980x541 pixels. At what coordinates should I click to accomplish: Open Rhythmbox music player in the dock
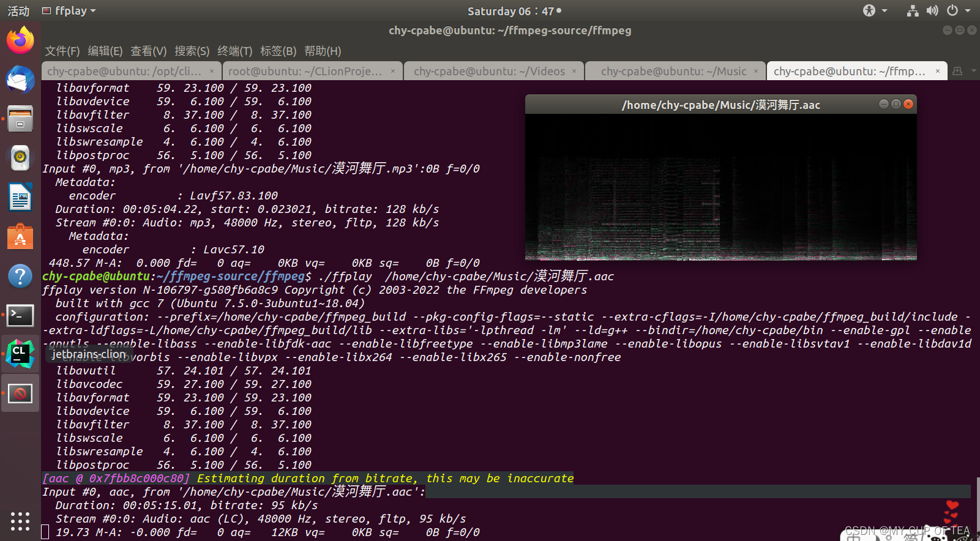(x=20, y=158)
